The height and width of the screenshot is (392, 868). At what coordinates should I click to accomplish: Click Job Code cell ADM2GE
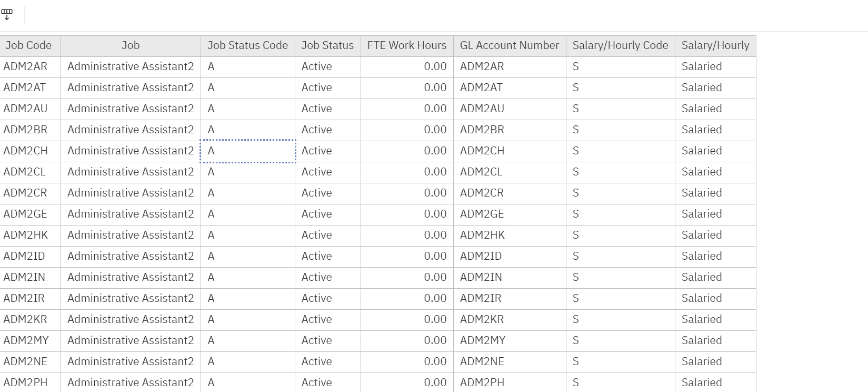tap(30, 214)
